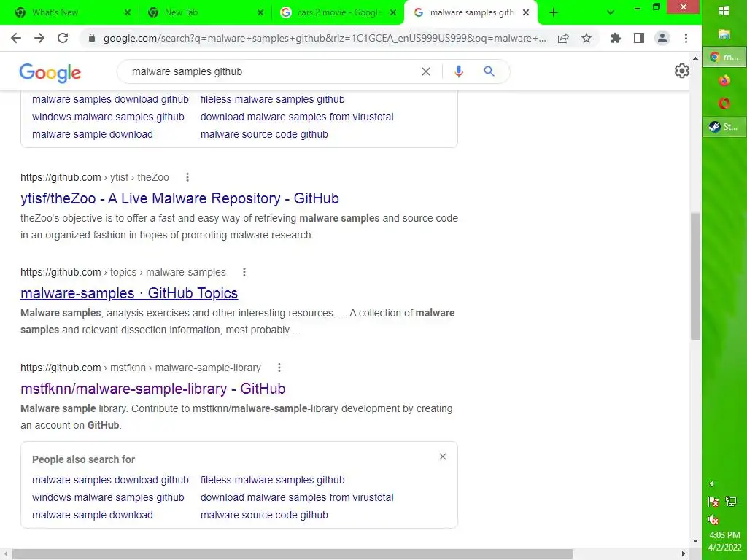Bookmark this page with the star icon
Screen dimensions: 747x560
pos(587,38)
